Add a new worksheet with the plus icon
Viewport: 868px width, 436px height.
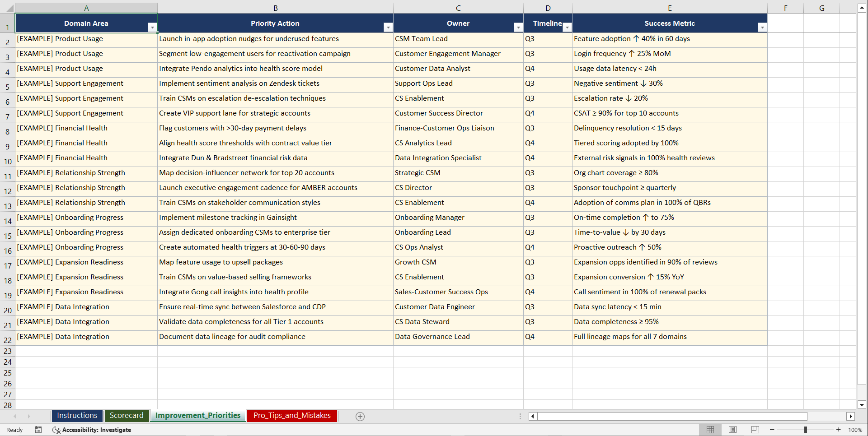(x=360, y=416)
